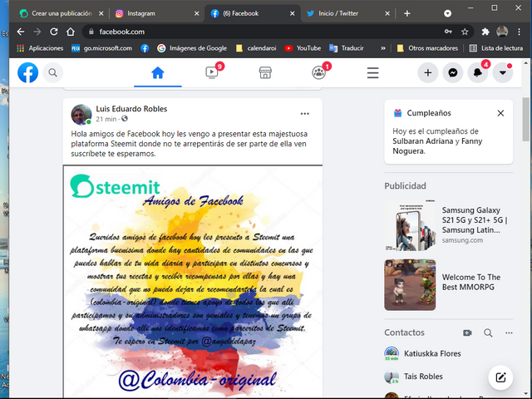
Task: Open Fanny Noguera birthday link
Action: [x=438, y=146]
